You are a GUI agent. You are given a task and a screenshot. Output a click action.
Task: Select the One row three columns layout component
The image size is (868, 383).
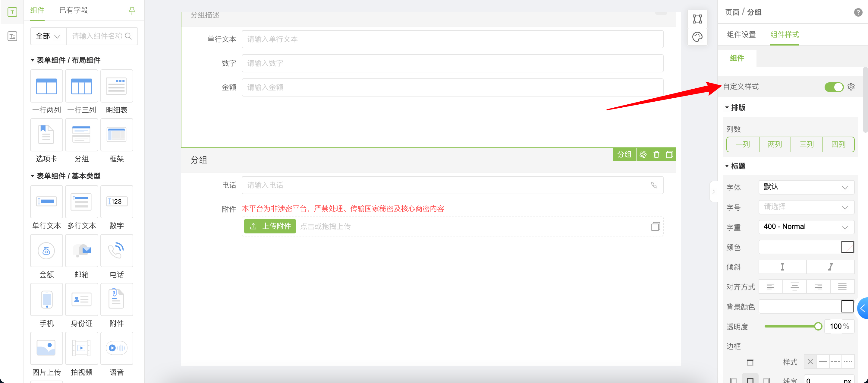[x=81, y=86]
